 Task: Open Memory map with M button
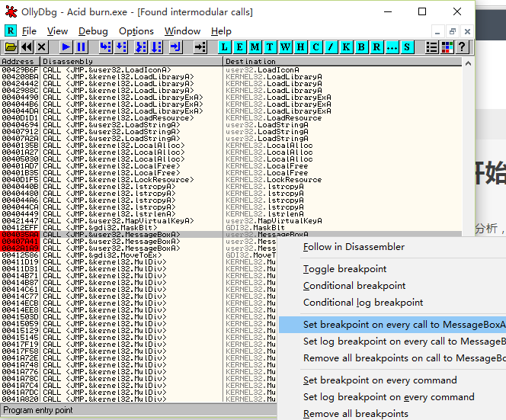pyautogui.click(x=255, y=47)
